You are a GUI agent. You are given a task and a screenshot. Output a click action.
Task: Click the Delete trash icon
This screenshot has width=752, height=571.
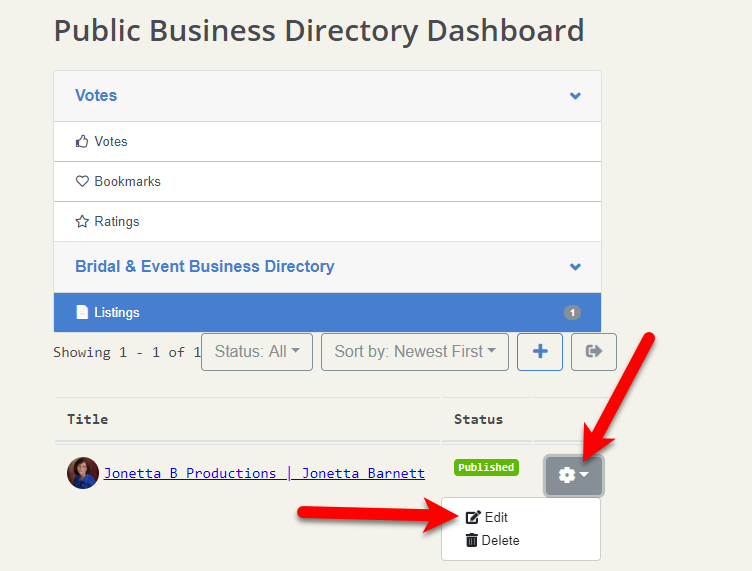tap(472, 540)
